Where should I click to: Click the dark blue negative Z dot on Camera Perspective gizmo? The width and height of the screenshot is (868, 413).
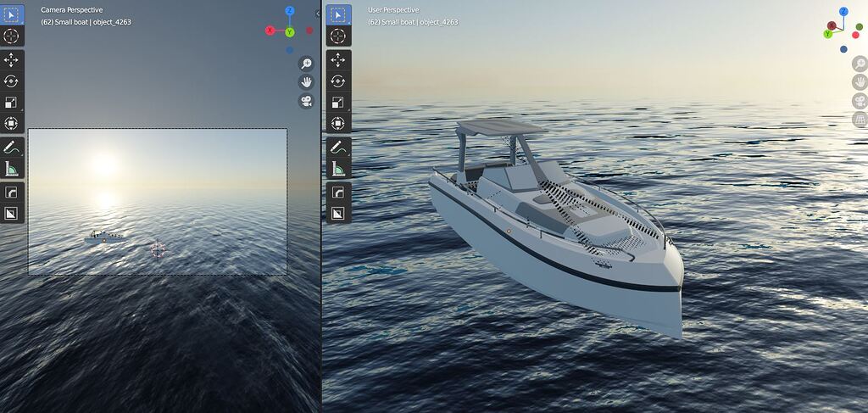290,50
